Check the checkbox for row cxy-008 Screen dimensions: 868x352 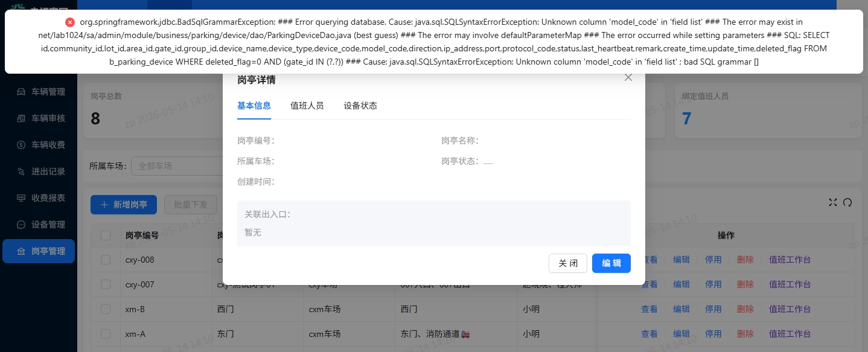106,260
